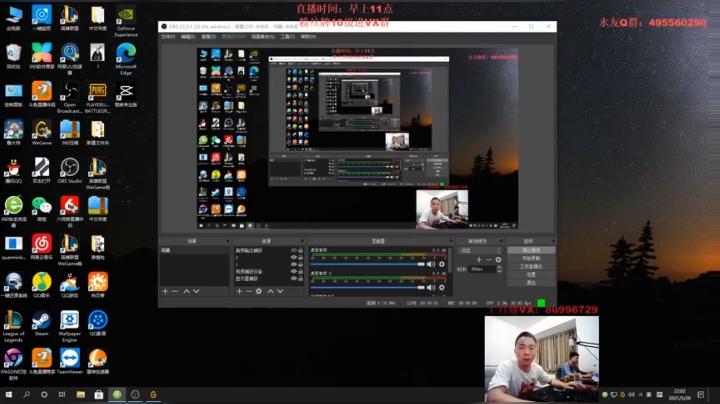Open 网易云音乐 desktop shortcut
The height and width of the screenshot is (404, 720).
point(41,247)
